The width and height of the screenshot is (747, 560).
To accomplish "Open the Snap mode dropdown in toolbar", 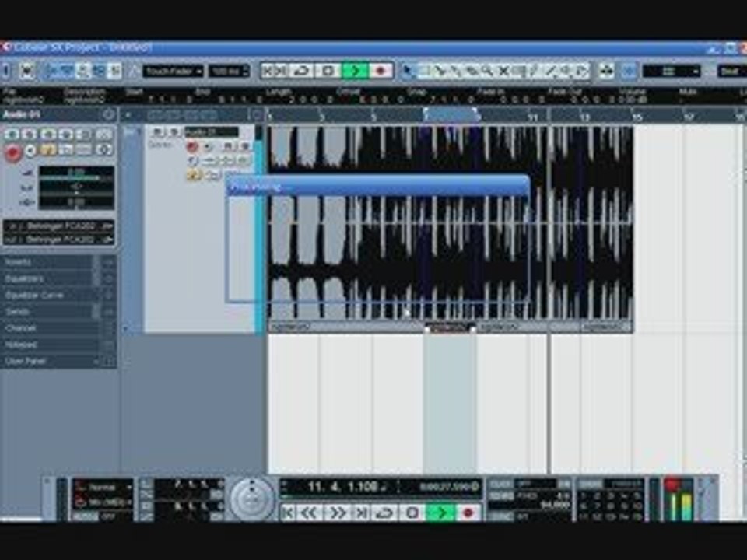I will pos(672,72).
